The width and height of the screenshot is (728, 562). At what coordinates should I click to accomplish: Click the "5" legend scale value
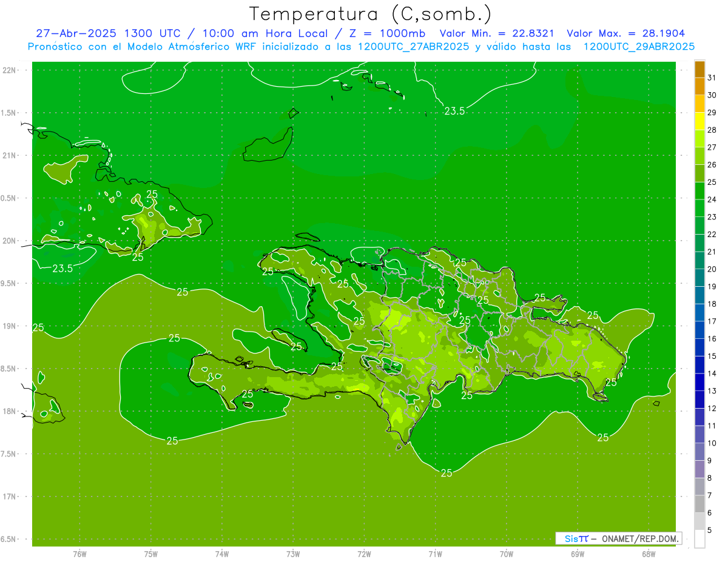coord(710,530)
